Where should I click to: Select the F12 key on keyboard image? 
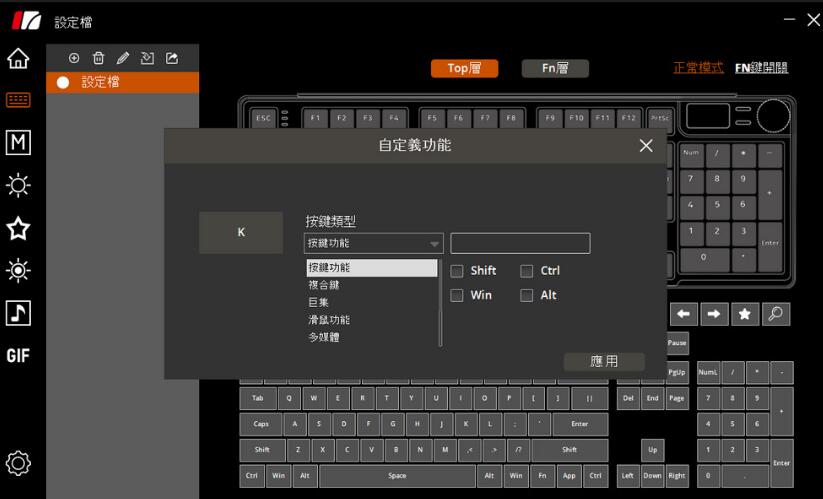point(629,118)
